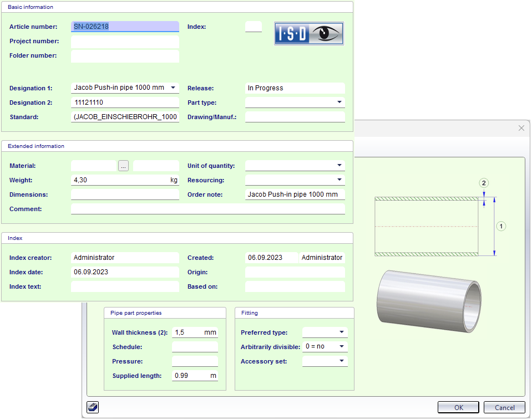Click the eraser icon at bottom left

(93, 407)
